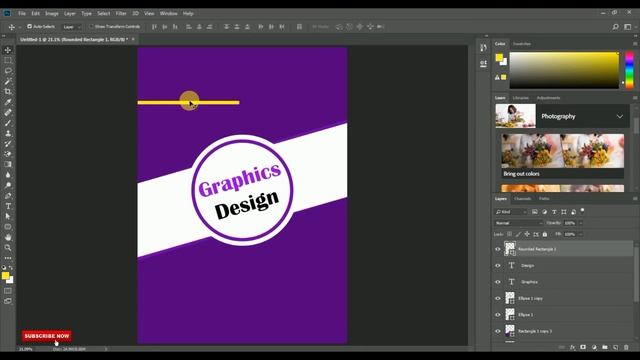The height and width of the screenshot is (360, 640).
Task: Click the Subscribe Now button
Action: click(47, 336)
